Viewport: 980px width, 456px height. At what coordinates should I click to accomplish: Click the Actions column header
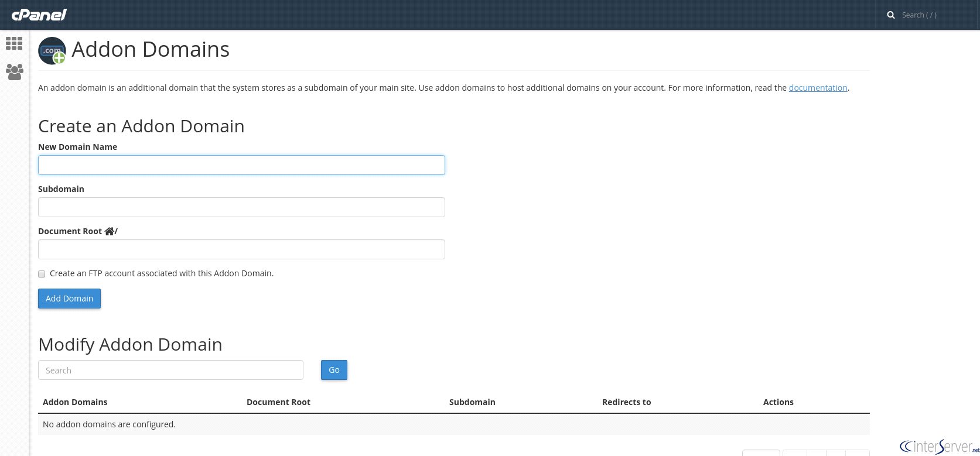coord(778,402)
